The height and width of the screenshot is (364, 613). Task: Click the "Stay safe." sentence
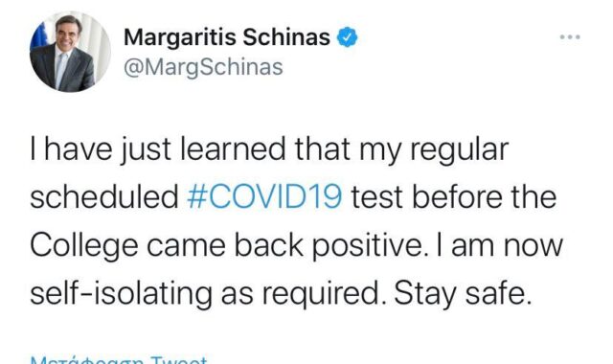coord(463,295)
